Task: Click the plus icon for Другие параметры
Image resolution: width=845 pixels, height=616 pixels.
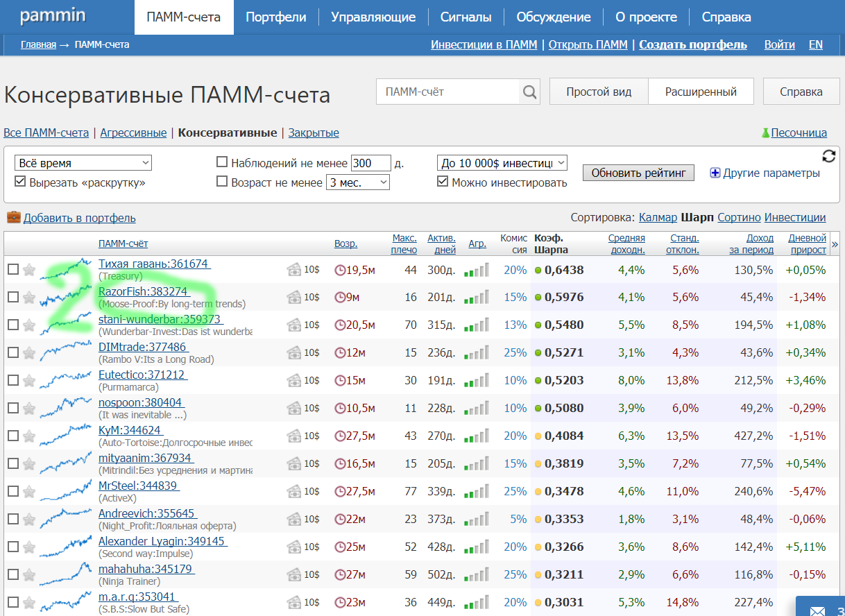Action: [715, 173]
